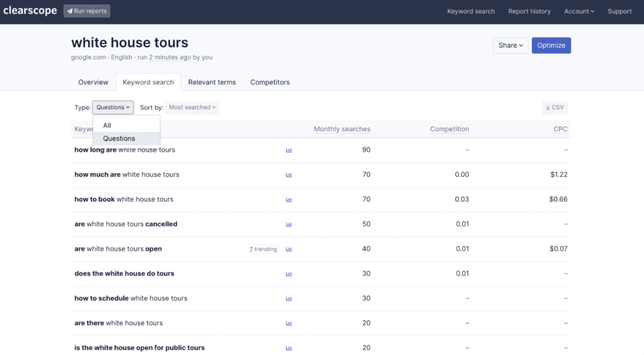Screen dimensions: 644x355
Task: Select keyword 'are white house tours open'
Action: point(118,249)
